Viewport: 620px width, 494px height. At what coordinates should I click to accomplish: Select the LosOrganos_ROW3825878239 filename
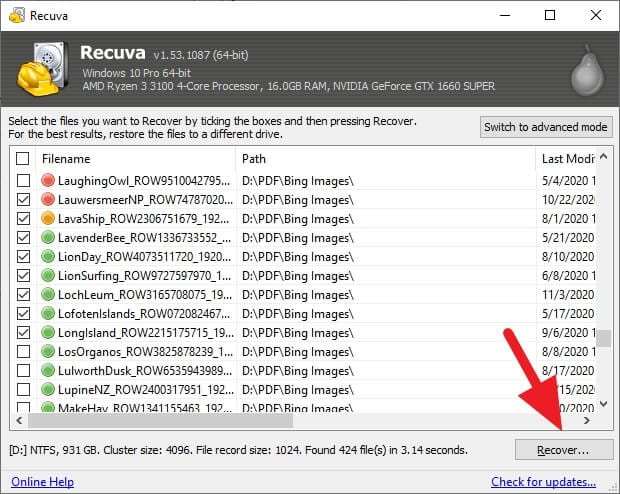145,352
